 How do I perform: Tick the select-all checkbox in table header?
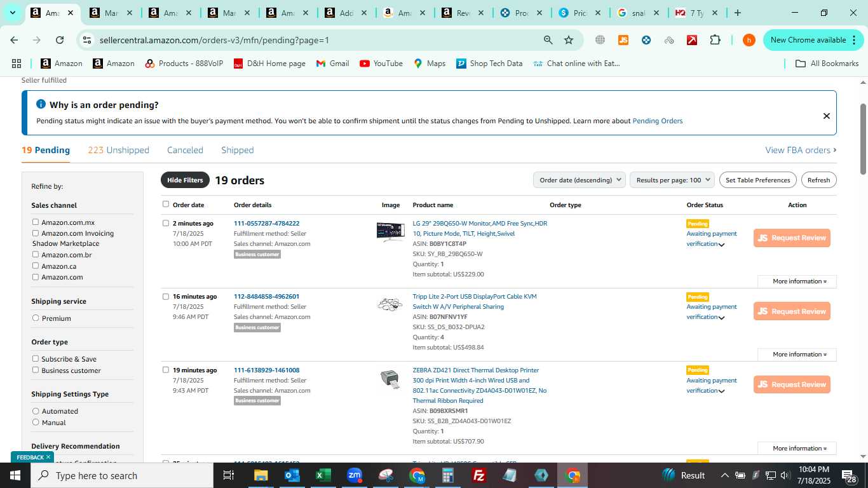point(166,204)
